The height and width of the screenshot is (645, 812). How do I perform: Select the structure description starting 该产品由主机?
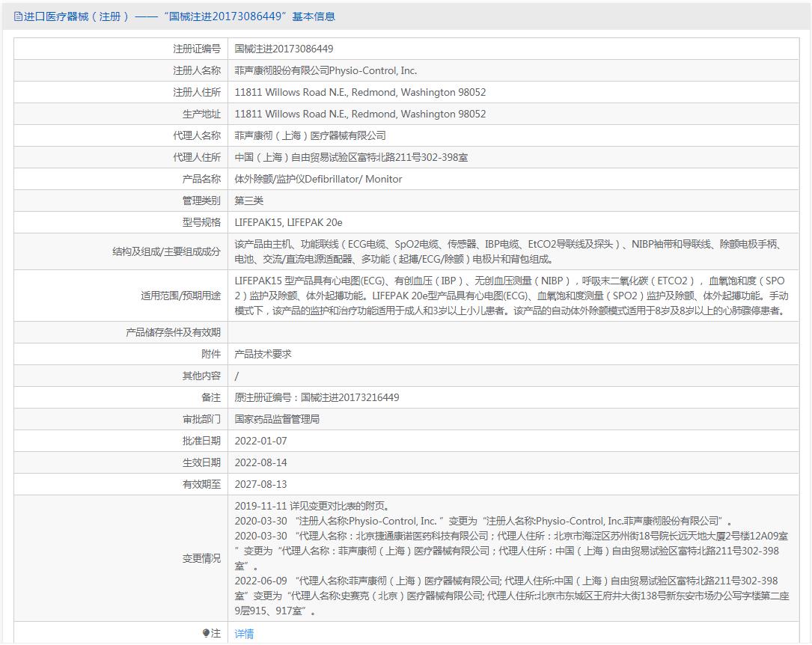click(509, 251)
